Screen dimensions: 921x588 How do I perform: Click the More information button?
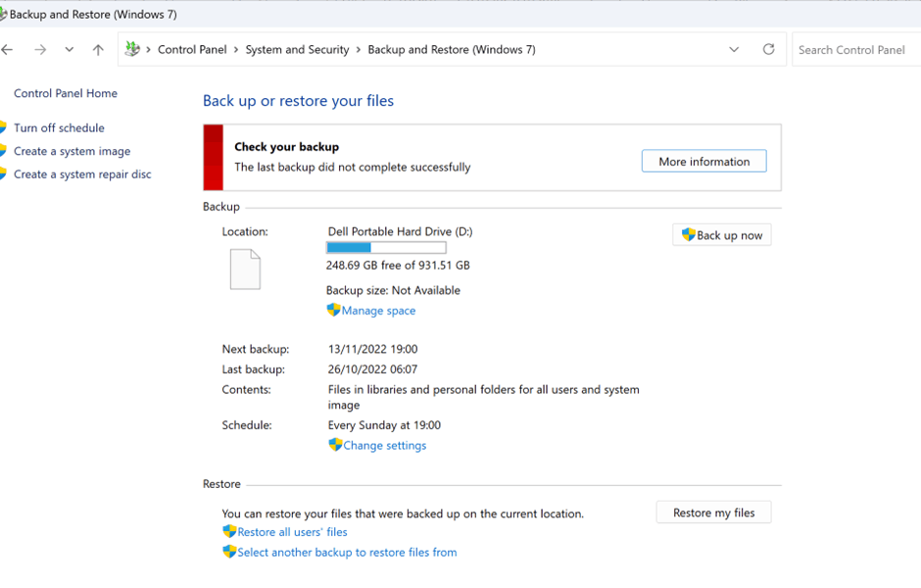[x=703, y=161]
